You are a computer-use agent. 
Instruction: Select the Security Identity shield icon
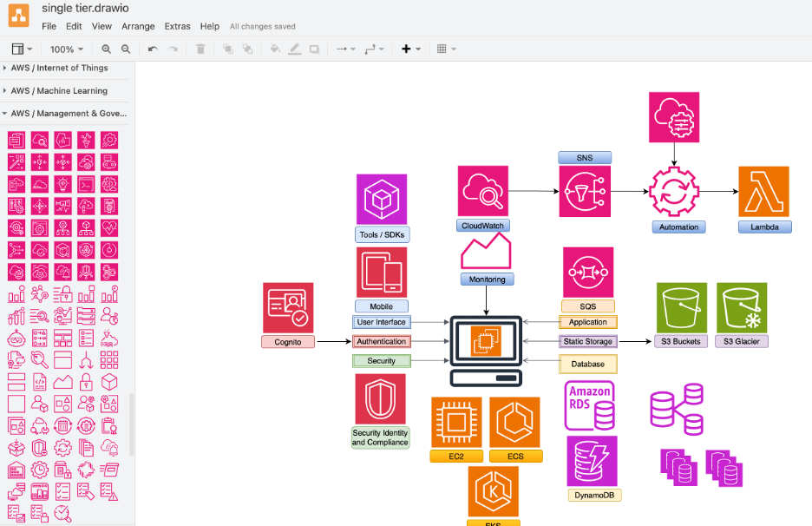click(x=381, y=399)
